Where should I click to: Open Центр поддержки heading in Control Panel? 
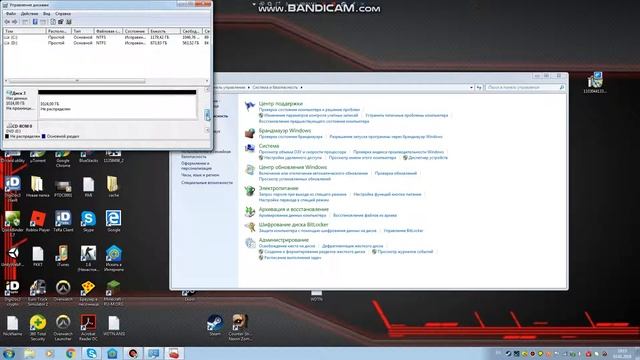tap(280, 104)
